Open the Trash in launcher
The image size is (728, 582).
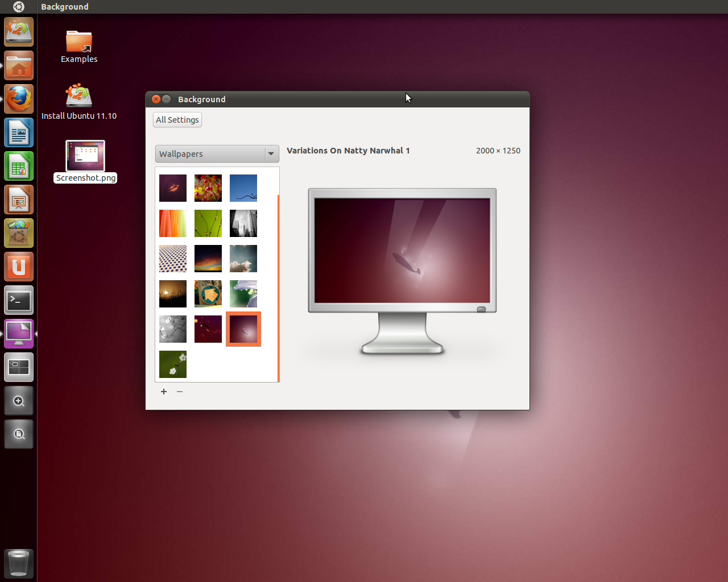19,563
